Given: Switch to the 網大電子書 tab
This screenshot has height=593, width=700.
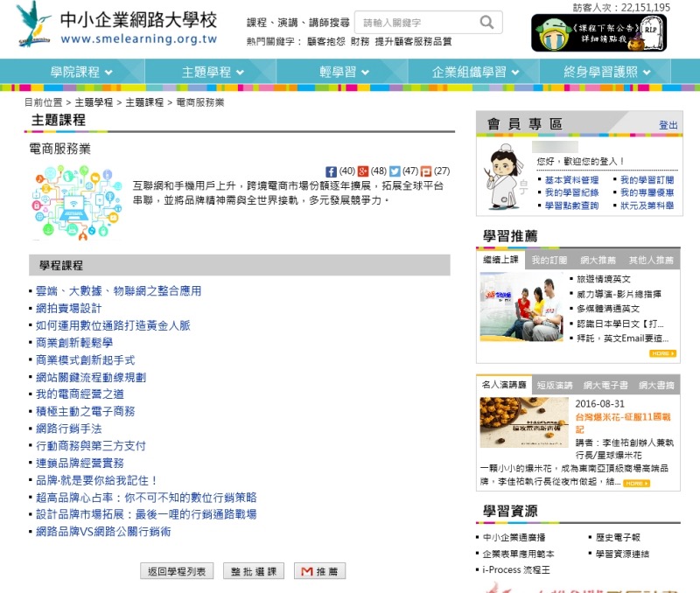Looking at the screenshot, I should pyautogui.click(x=605, y=385).
